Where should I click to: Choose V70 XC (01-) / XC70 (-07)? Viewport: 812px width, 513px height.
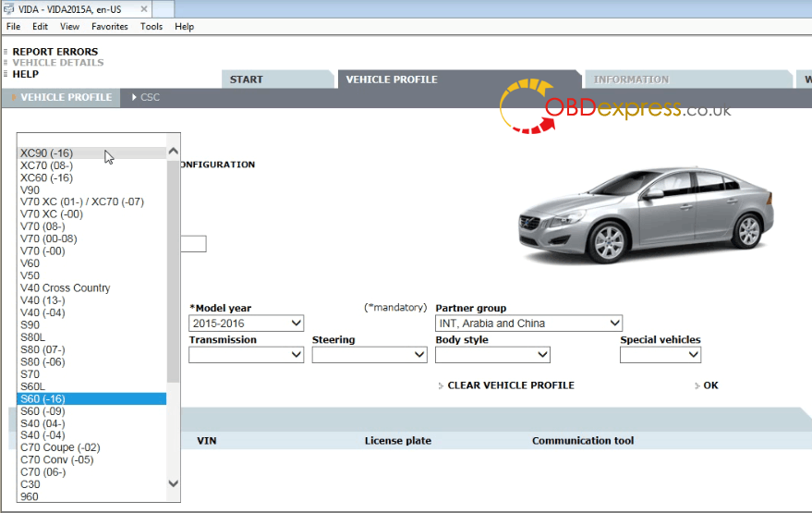pyautogui.click(x=91, y=202)
